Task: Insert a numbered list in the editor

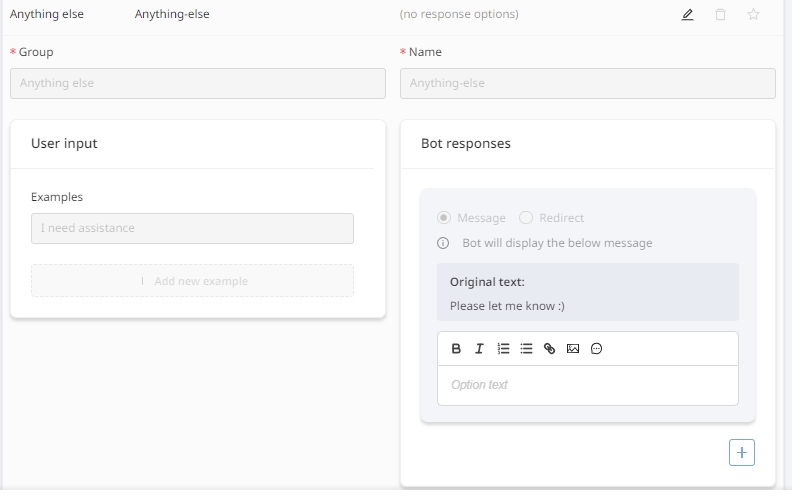Action: 503,349
